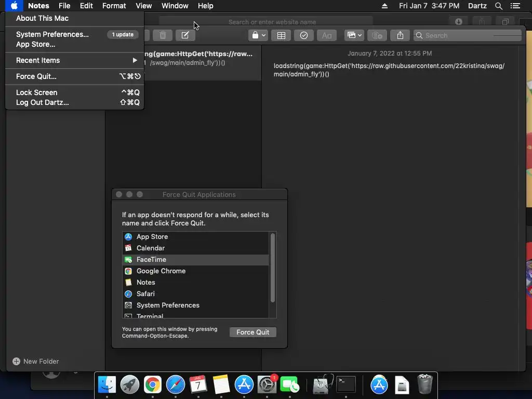Select Safari in Force Quit list
This screenshot has width=532, height=399.
196,294
